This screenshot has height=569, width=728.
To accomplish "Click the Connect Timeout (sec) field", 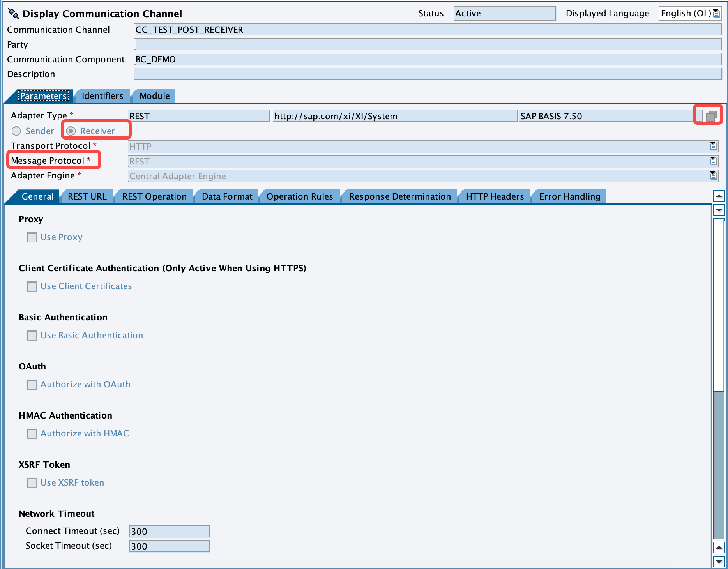I will (x=170, y=532).
